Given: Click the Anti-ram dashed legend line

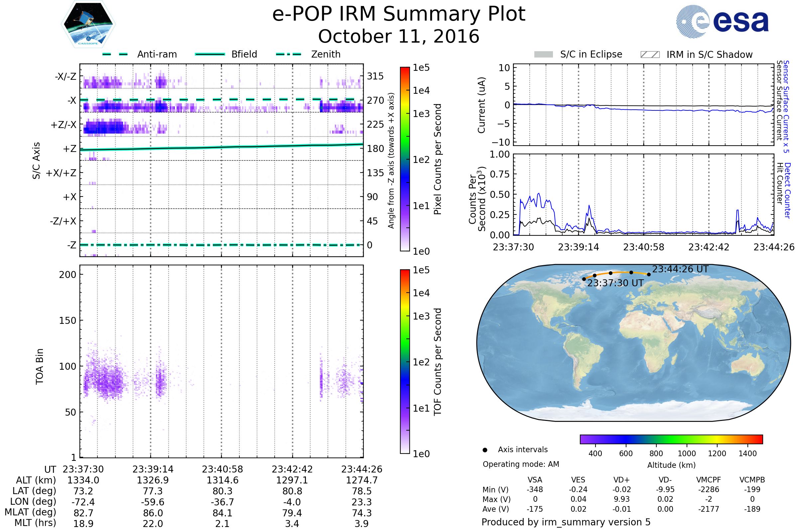Looking at the screenshot, I should pos(115,54).
